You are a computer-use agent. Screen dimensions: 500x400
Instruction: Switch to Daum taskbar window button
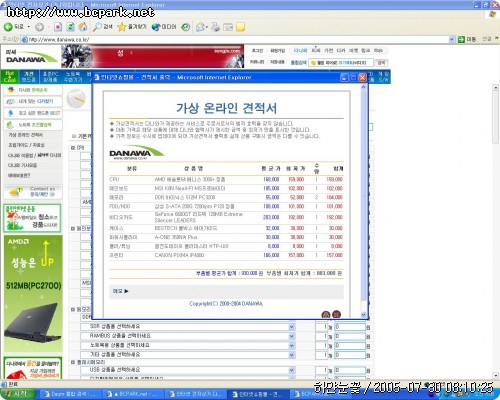[x=72, y=394]
